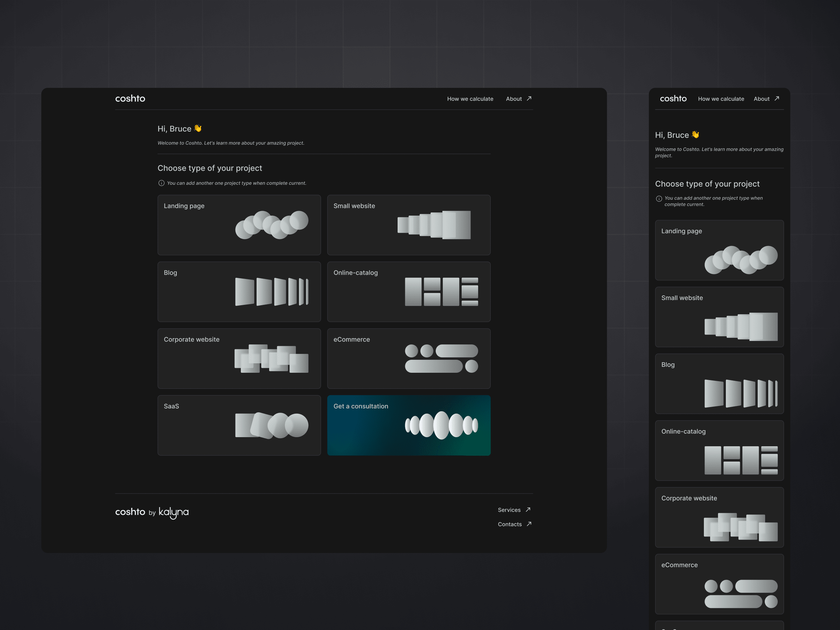Select the SaaS project type card
Viewport: 840px width, 630px height.
click(x=239, y=425)
